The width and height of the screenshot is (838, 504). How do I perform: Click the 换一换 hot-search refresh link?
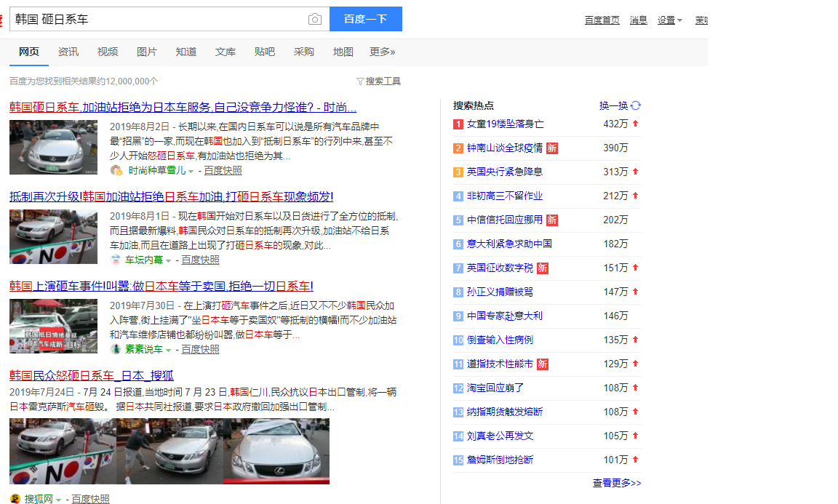coord(613,106)
